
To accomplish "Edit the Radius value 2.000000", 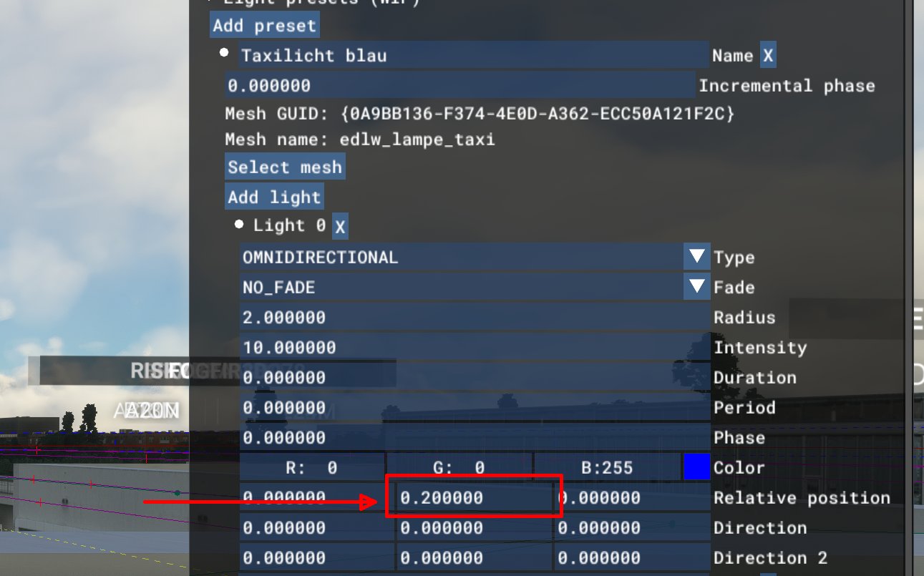I will point(475,317).
